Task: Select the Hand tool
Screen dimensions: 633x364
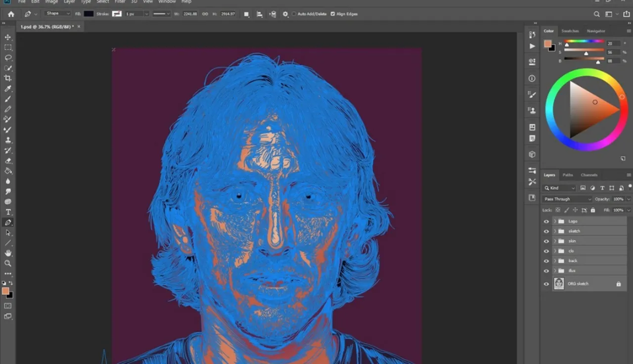Action: pos(8,253)
